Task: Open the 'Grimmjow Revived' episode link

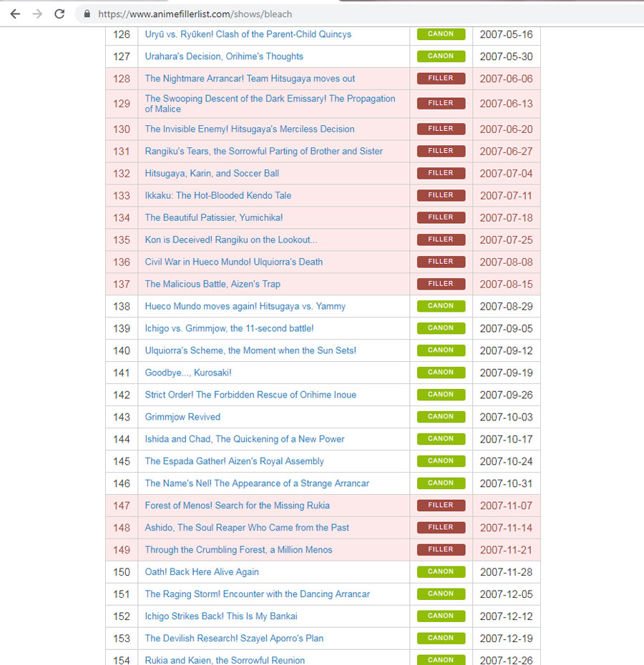Action: [182, 417]
